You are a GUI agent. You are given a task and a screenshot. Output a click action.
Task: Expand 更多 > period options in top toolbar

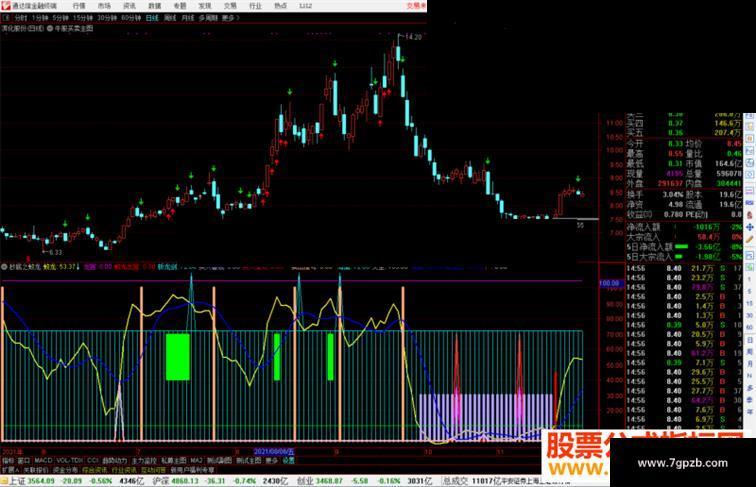point(230,18)
